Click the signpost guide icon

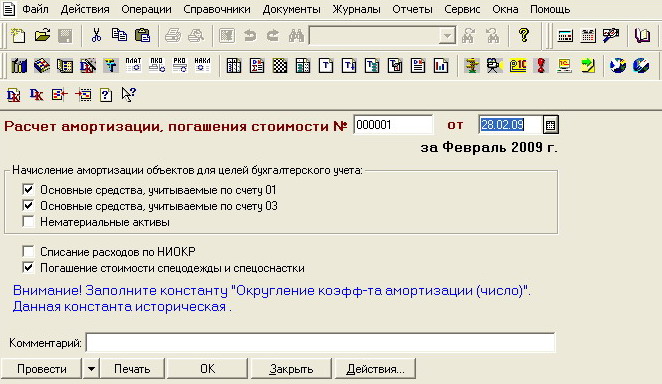tap(472, 66)
